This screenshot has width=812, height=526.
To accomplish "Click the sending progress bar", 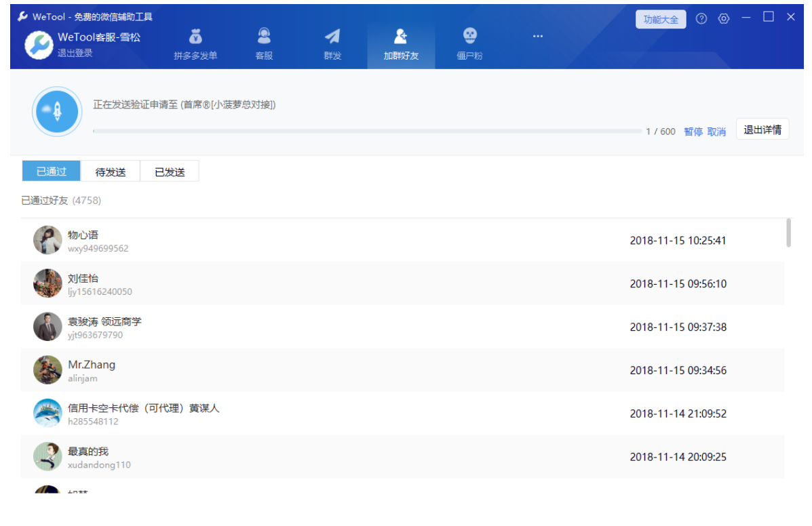I will (367, 131).
